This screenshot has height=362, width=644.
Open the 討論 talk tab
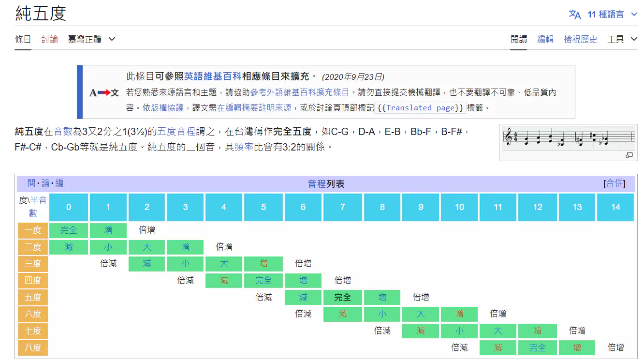point(50,39)
